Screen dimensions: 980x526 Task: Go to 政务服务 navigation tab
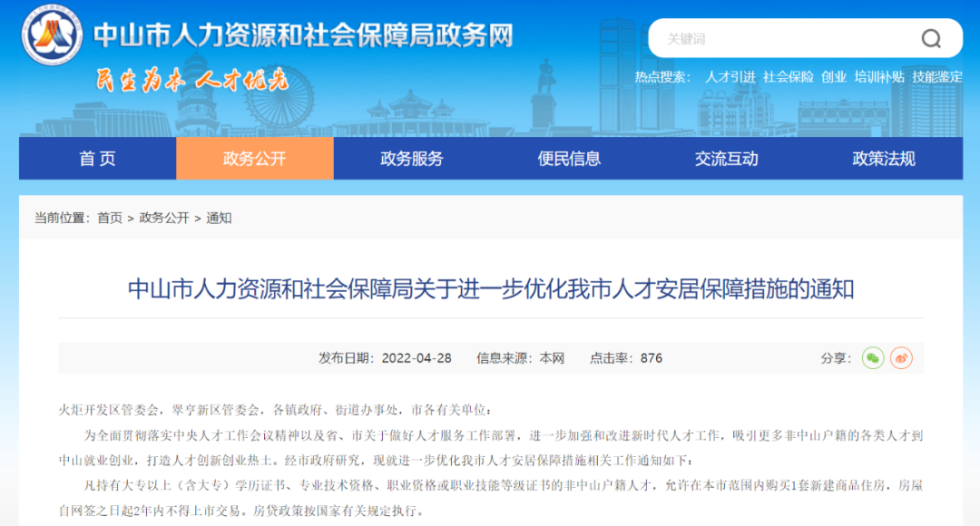coord(412,159)
